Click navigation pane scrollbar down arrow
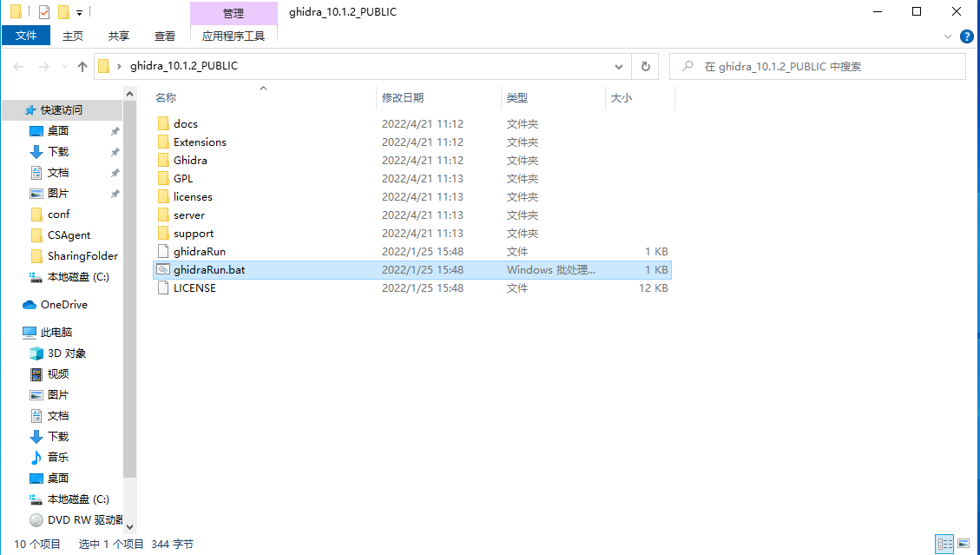Image resolution: width=980 pixels, height=555 pixels. tap(130, 527)
